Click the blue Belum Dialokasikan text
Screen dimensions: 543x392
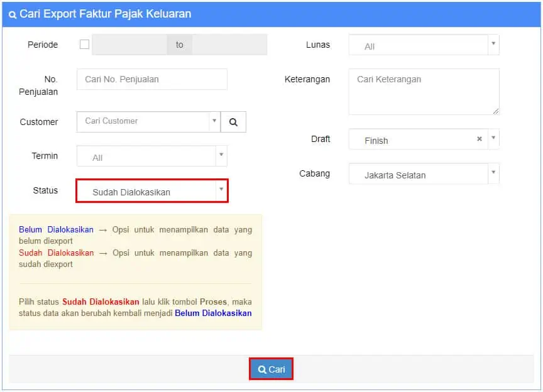[56, 229]
